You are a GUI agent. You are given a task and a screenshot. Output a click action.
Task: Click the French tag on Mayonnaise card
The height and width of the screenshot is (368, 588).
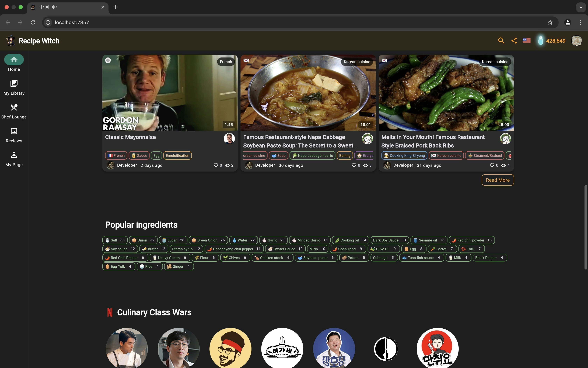[x=116, y=156]
